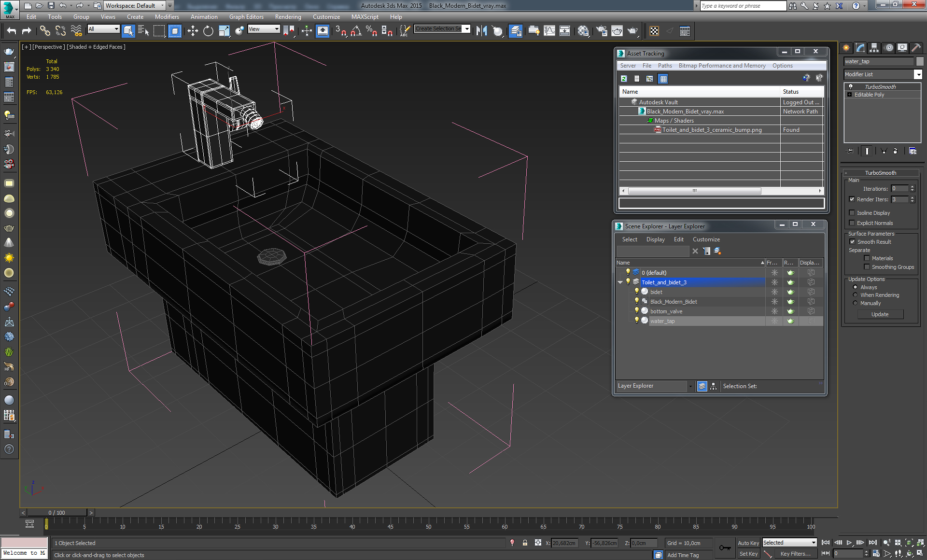Click the Asset Tracking horizontal scrollbar
The width and height of the screenshot is (927, 560).
point(695,191)
